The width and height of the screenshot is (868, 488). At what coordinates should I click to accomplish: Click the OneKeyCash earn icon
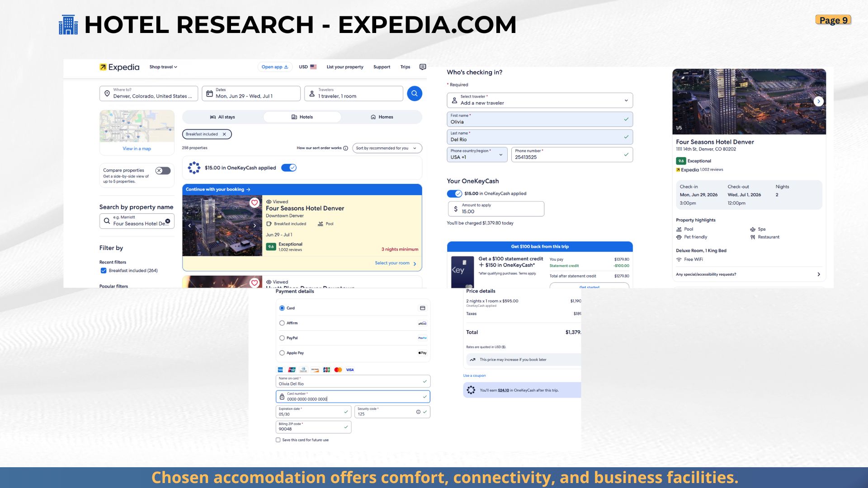(471, 390)
